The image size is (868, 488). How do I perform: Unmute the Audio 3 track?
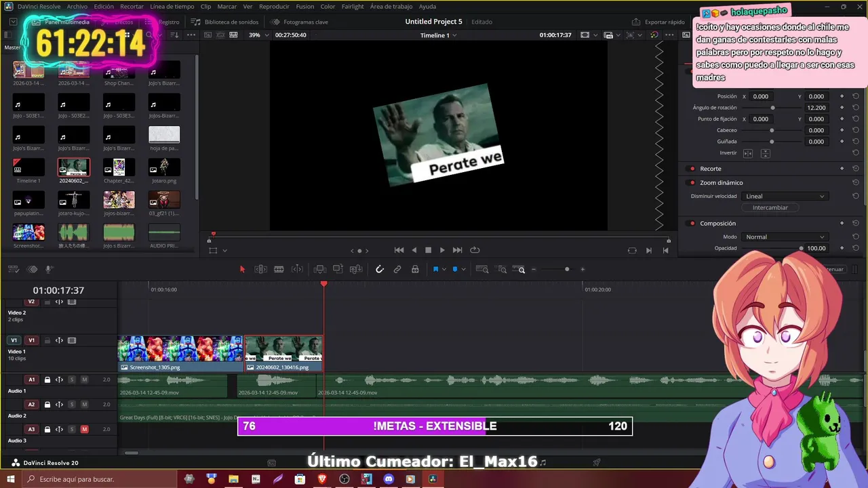(x=84, y=429)
